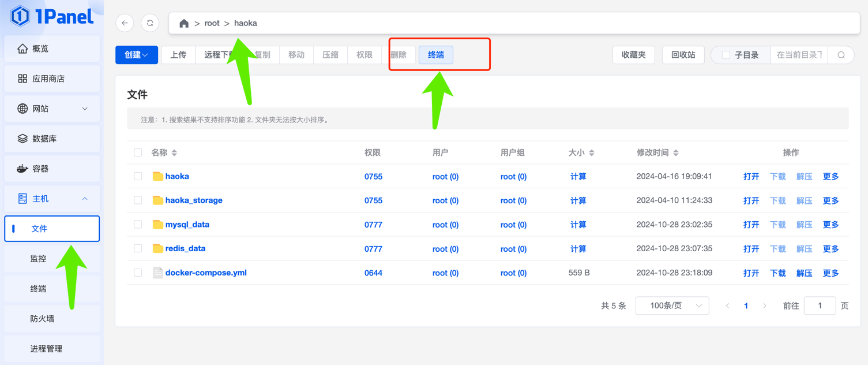Enable the 子目录 checkbox

[726, 55]
